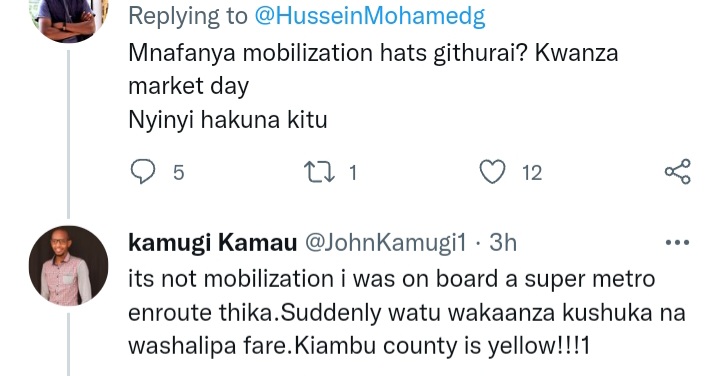This screenshot has width=720, height=376.
Task: Open tweet permalink via 3h timestamp
Action: pyautogui.click(x=503, y=242)
